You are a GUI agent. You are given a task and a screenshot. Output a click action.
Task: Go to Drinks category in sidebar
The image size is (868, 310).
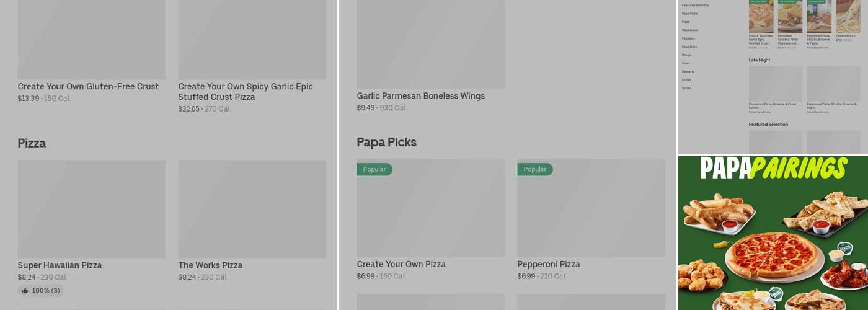(x=686, y=80)
